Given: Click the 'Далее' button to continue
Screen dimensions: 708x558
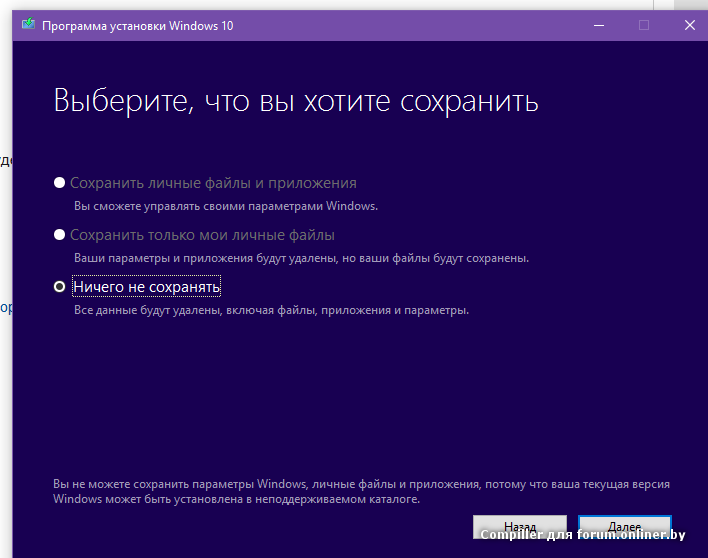Looking at the screenshot, I should 625,527.
